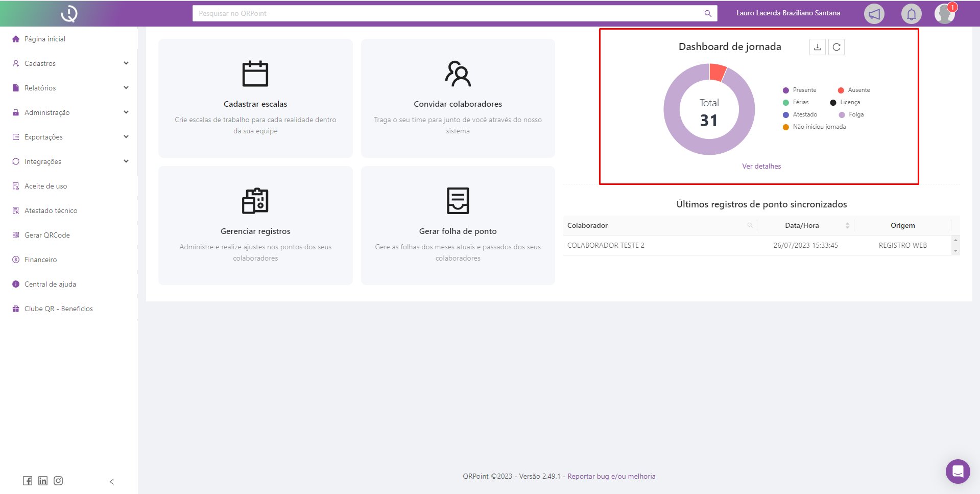Open the notifications bell
980x494 pixels.
pos(911,14)
